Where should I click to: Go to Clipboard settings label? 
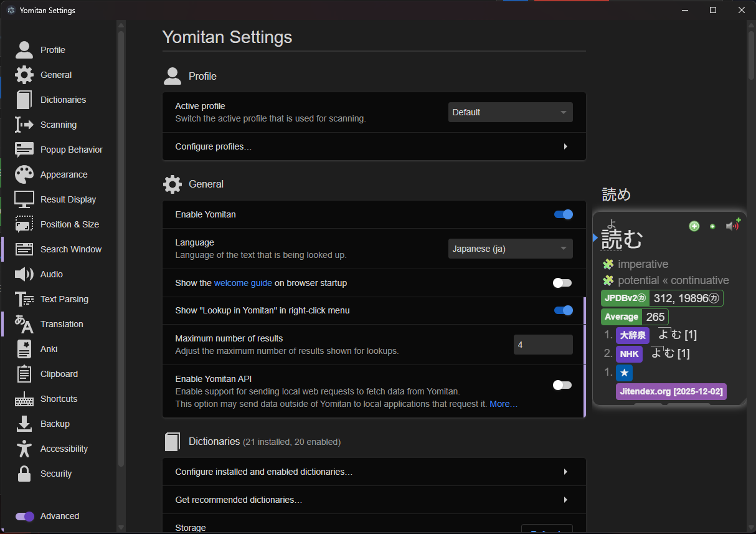click(x=59, y=374)
